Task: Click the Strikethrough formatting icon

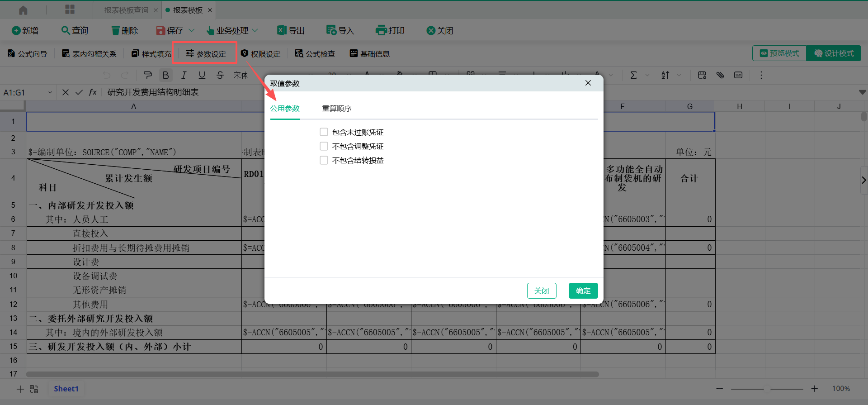Action: (x=220, y=75)
